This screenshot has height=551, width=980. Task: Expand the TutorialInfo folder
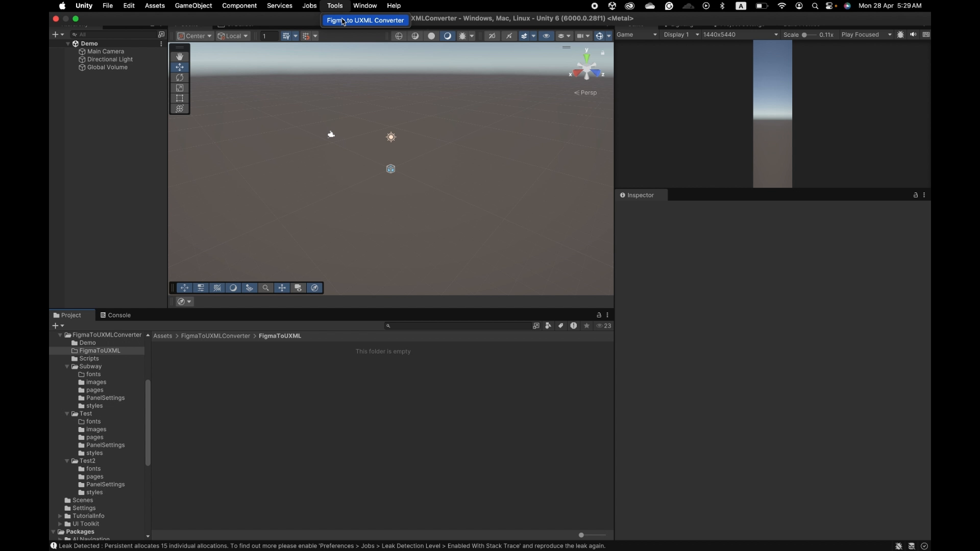(x=60, y=516)
